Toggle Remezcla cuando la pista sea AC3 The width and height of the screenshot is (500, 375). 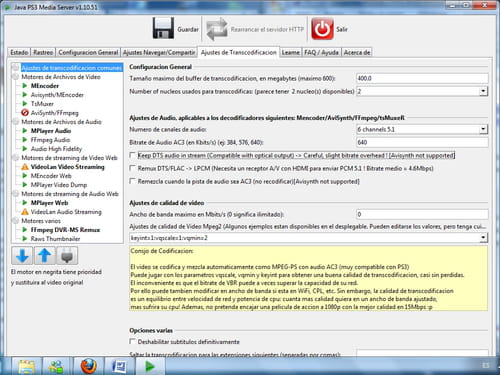132,181
